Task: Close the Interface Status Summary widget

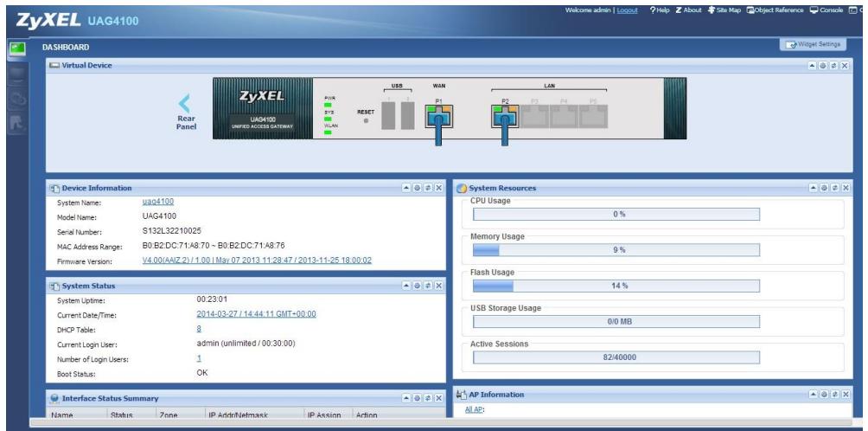Action: point(439,398)
